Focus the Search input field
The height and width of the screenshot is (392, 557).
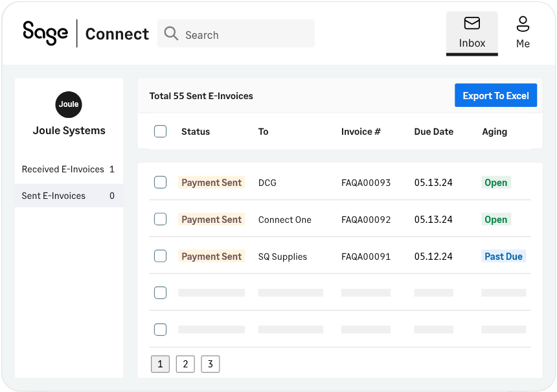pyautogui.click(x=236, y=34)
